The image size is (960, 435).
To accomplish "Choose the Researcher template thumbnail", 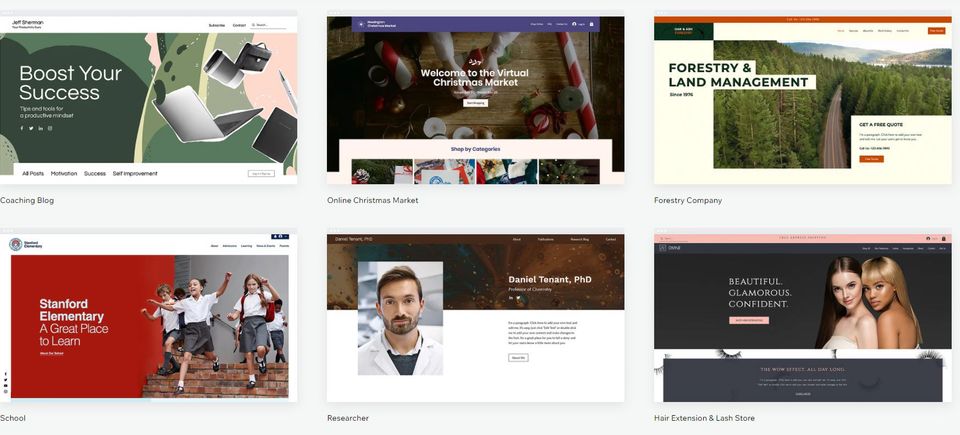I will pyautogui.click(x=475, y=318).
